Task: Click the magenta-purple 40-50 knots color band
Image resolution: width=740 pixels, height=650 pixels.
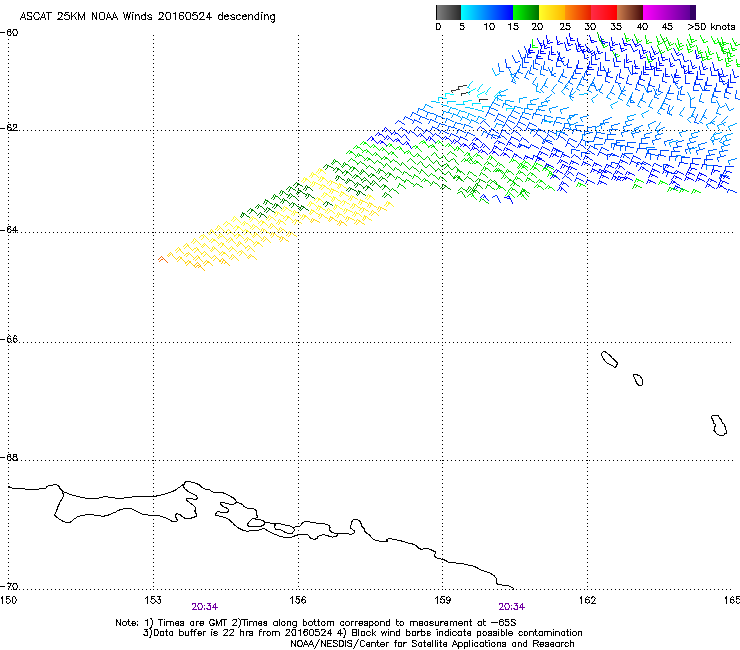Action: click(669, 12)
